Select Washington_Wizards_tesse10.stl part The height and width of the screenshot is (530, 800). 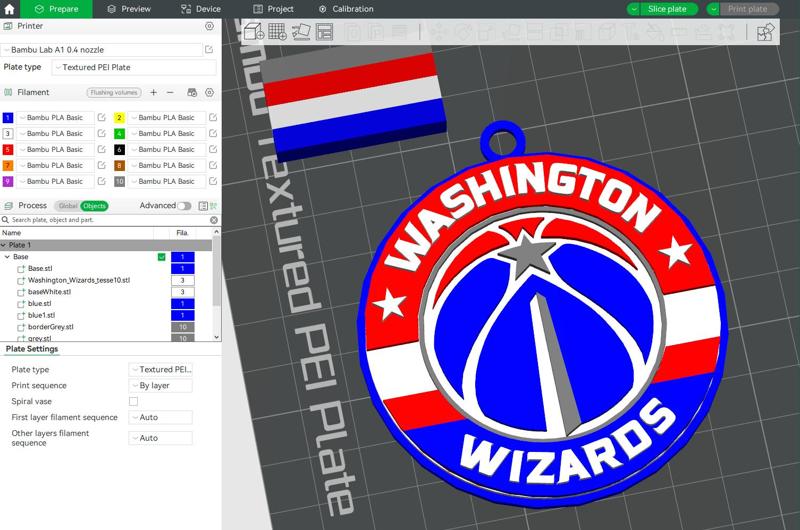point(79,280)
